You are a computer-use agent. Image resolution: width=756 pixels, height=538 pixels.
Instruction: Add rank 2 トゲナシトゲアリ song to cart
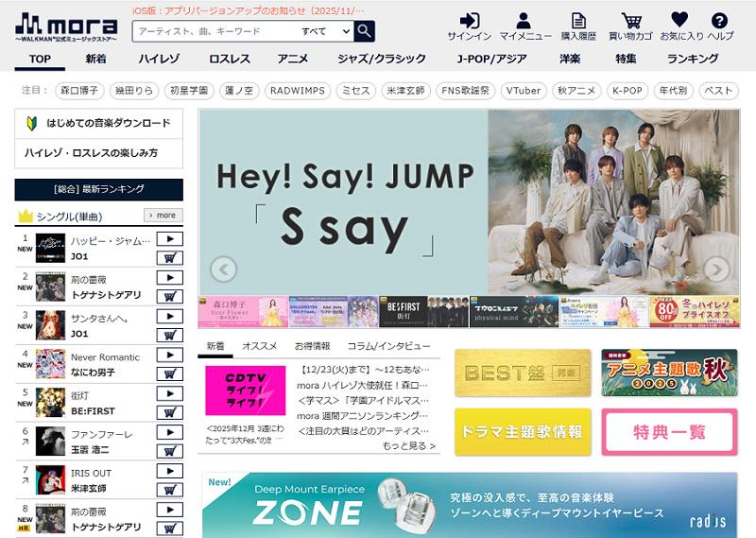(x=170, y=297)
